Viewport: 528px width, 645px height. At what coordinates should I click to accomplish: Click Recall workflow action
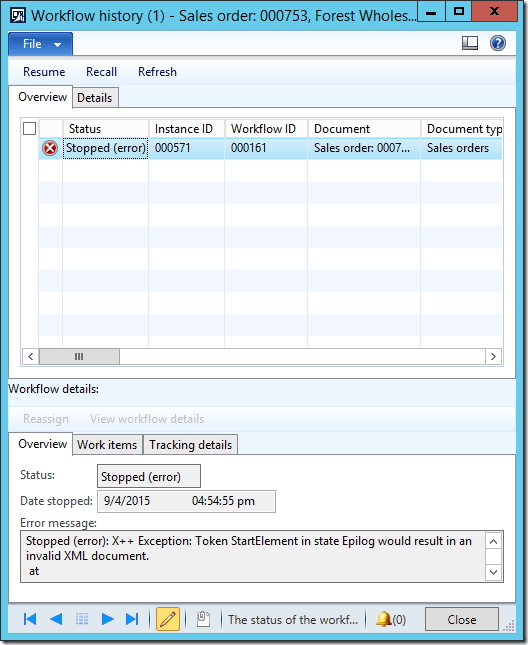pyautogui.click(x=101, y=72)
